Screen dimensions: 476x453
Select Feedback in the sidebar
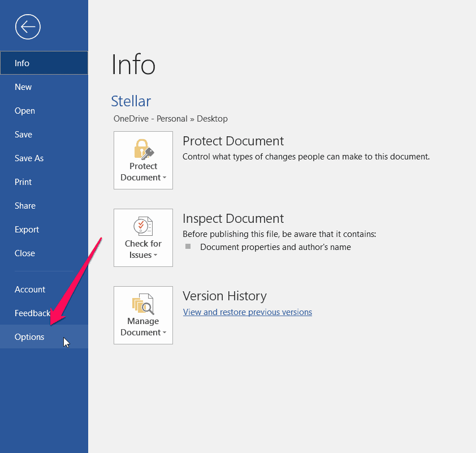point(32,313)
